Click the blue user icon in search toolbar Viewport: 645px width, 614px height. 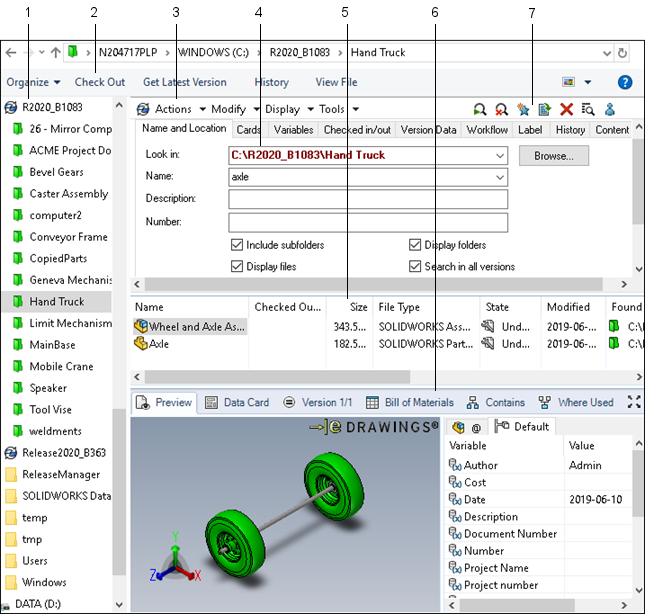(x=609, y=109)
